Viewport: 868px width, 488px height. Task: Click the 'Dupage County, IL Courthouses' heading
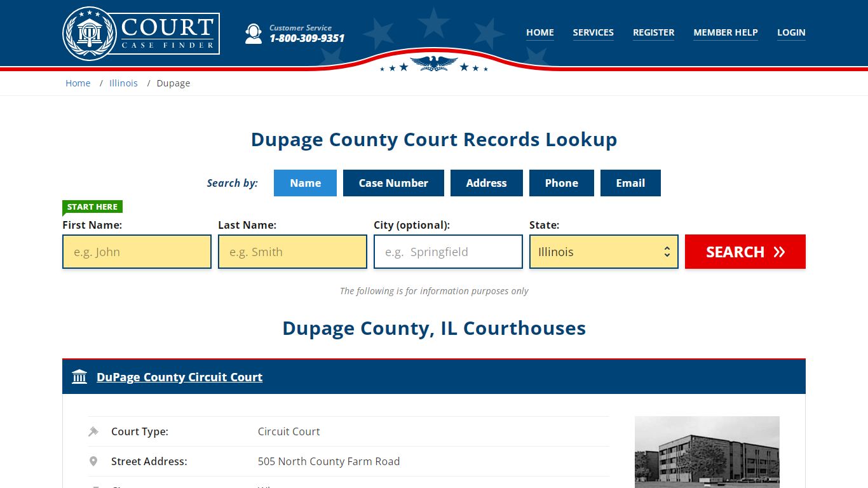click(434, 328)
